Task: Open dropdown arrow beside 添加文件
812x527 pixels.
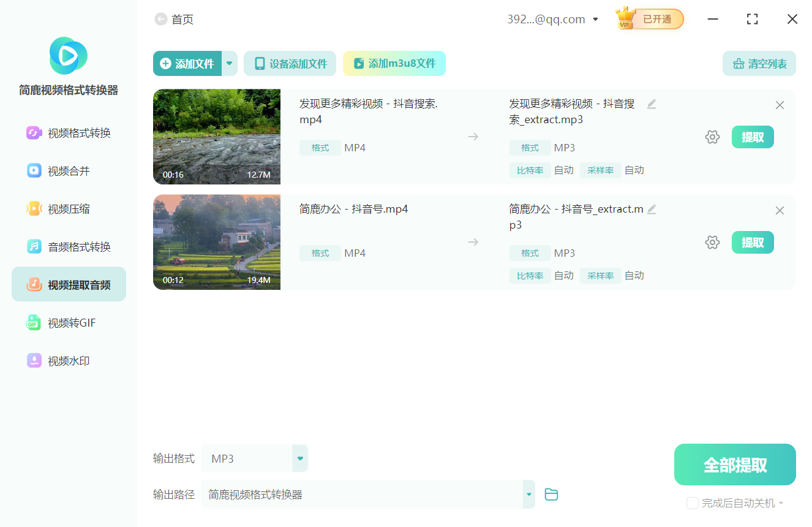Action: point(229,63)
